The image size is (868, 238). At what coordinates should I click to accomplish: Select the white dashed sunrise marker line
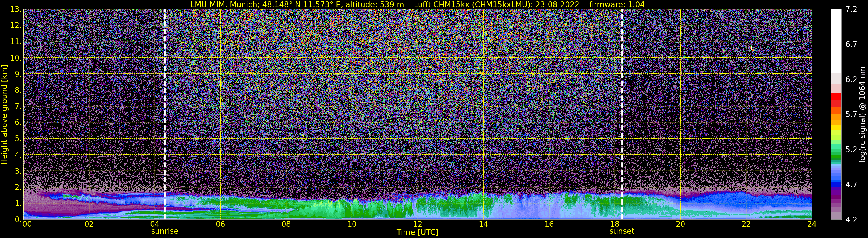[x=165, y=114]
